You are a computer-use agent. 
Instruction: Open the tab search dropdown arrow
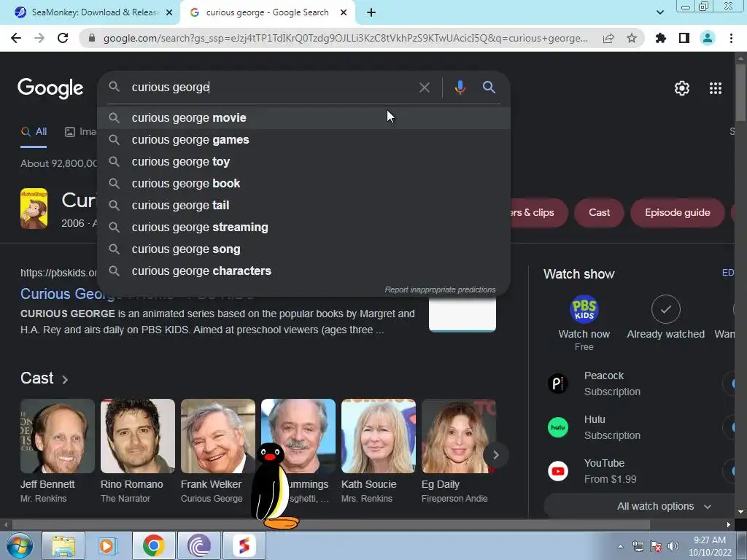[659, 12]
